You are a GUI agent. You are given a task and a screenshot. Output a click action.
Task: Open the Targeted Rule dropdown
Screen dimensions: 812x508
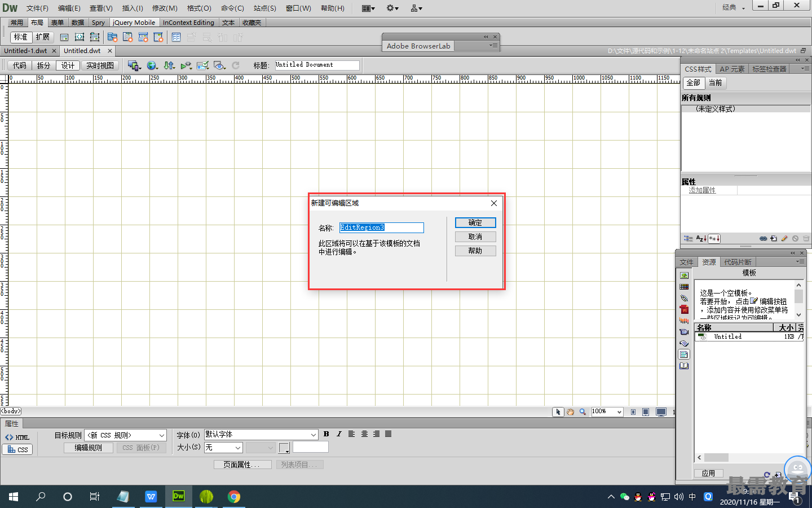tap(125, 435)
